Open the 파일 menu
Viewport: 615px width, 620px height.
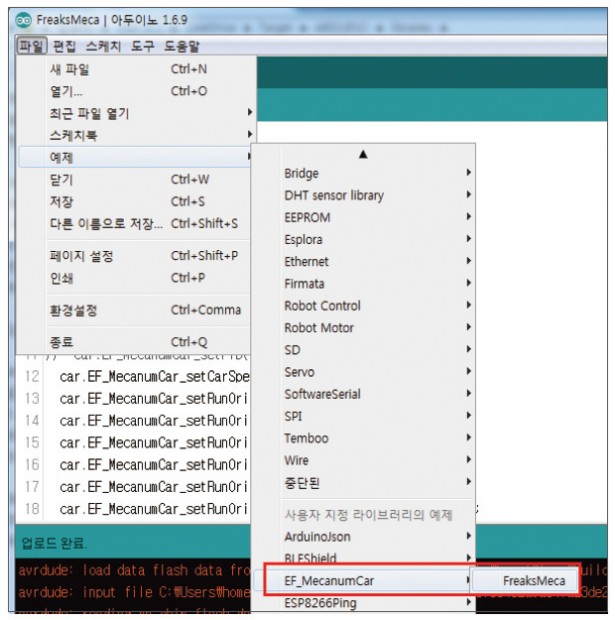32,46
